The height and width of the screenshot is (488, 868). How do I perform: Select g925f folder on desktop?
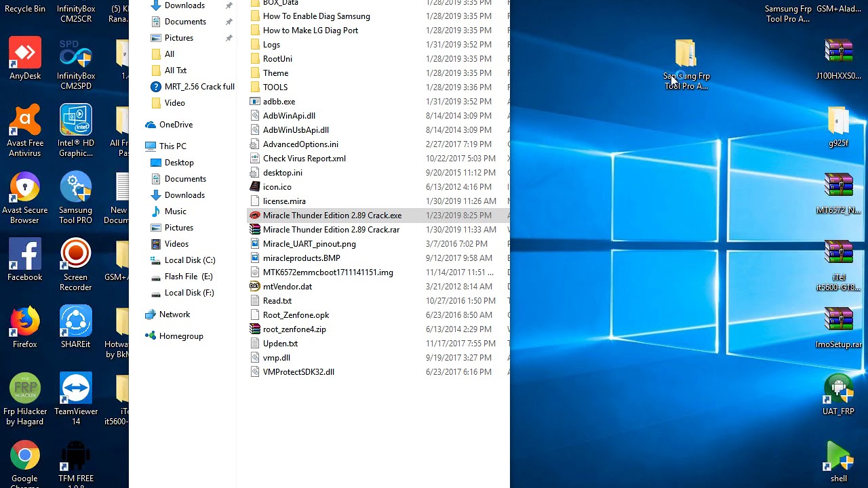click(x=839, y=127)
